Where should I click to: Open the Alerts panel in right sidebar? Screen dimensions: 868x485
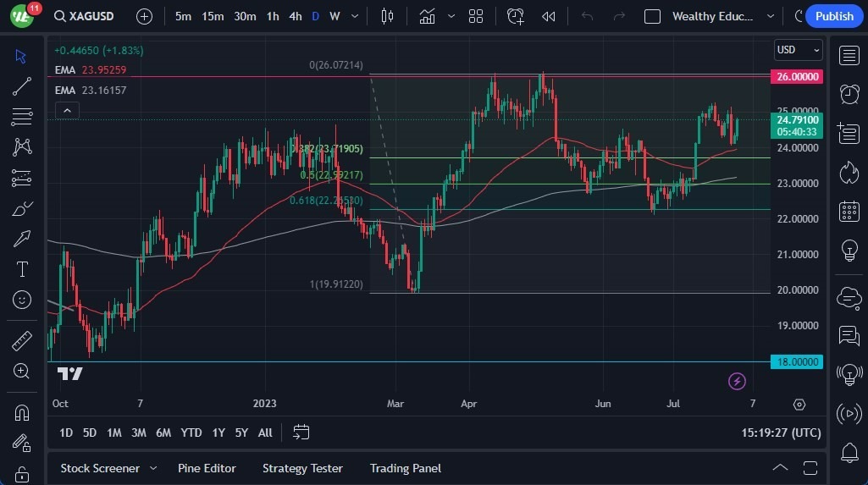tap(849, 93)
